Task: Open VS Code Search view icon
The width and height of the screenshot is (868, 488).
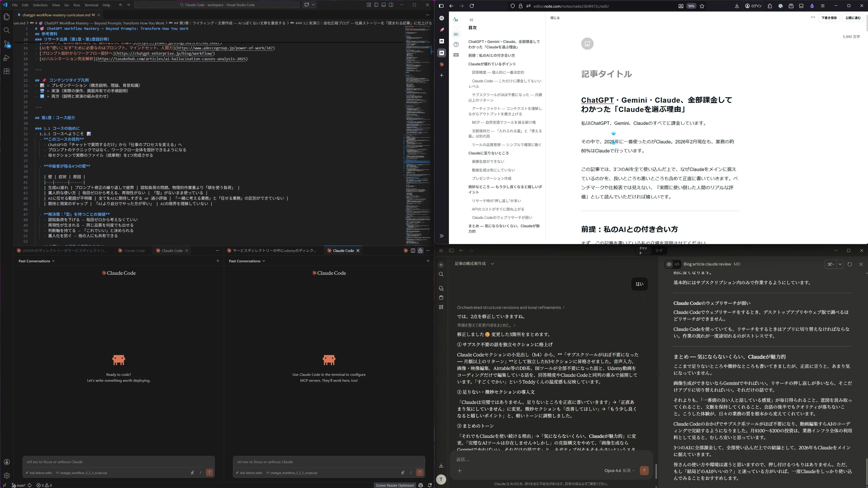Action: coord(6,30)
